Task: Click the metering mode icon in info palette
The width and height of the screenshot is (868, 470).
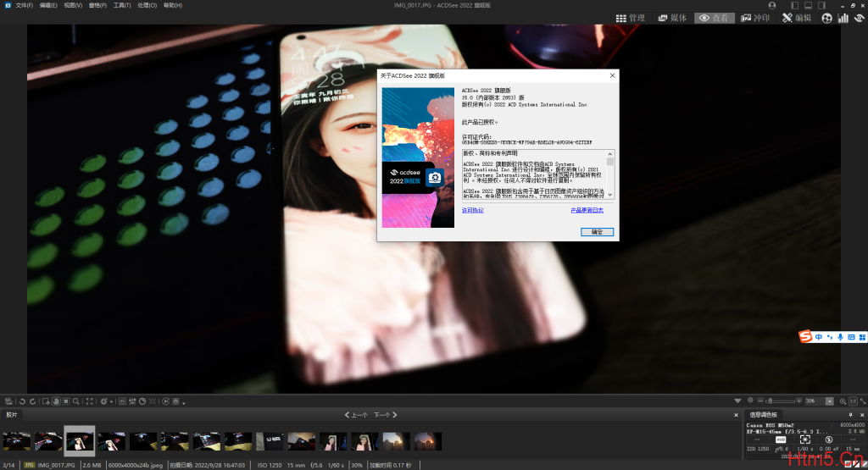Action: point(805,440)
